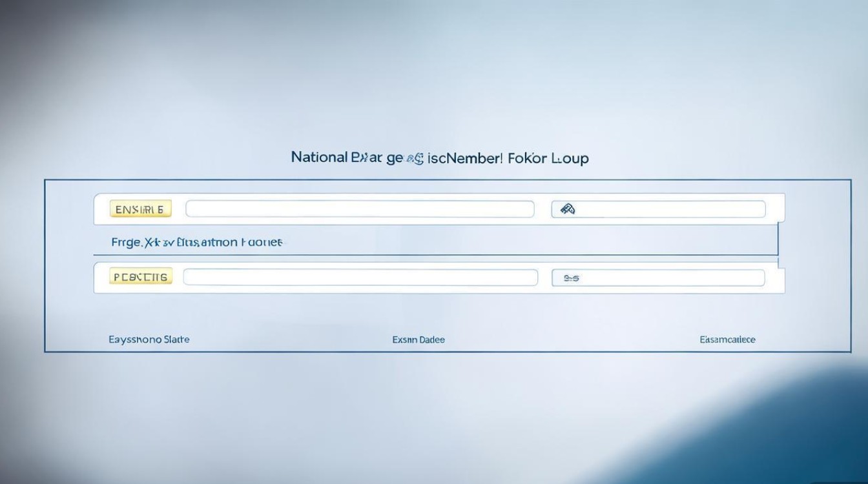Select the 'Exsnn Dadee' footer link
This screenshot has width=868, height=484.
point(418,339)
